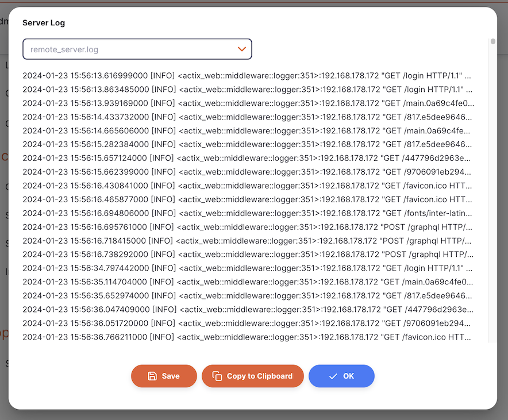Open the remote_server.log file dropdown
This screenshot has height=420, width=508.
click(137, 49)
